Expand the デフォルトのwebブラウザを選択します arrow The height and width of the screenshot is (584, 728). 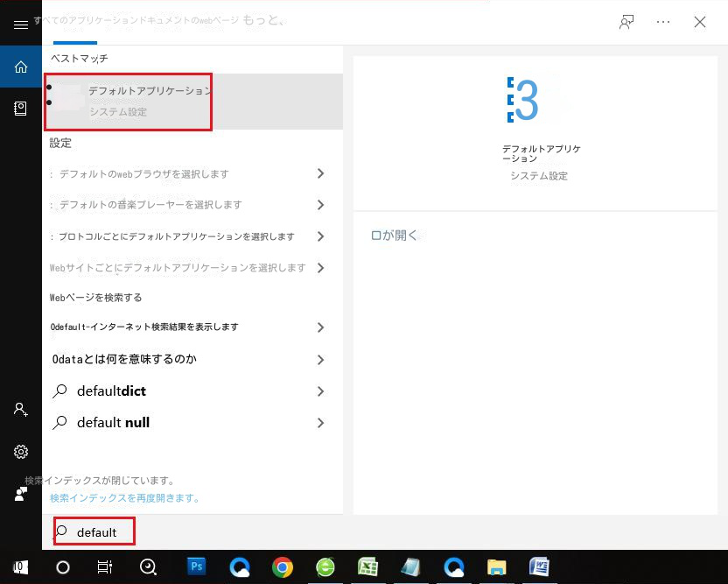[320, 173]
